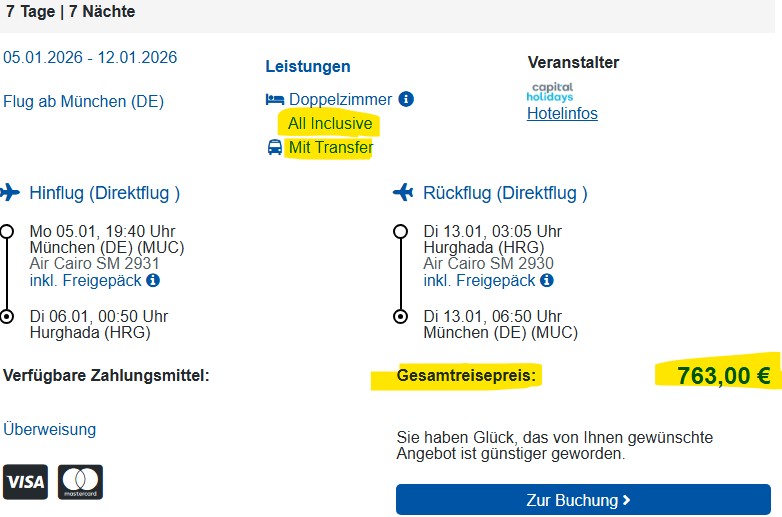Click the bus transfer icon
This screenshot has width=782, height=517.
(274, 148)
